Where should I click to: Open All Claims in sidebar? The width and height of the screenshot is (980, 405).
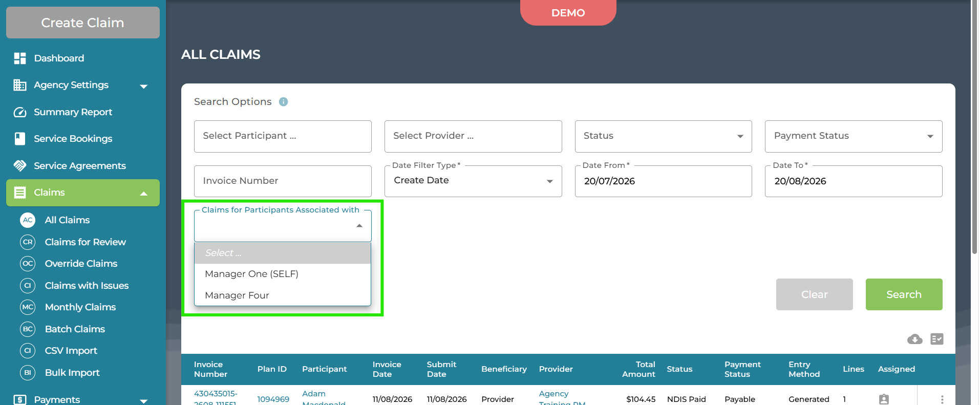[67, 220]
